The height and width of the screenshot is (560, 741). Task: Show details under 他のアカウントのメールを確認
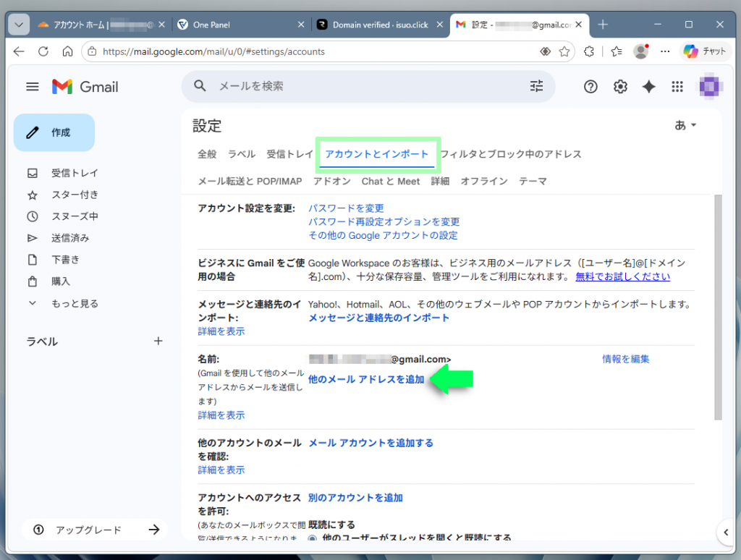point(221,470)
